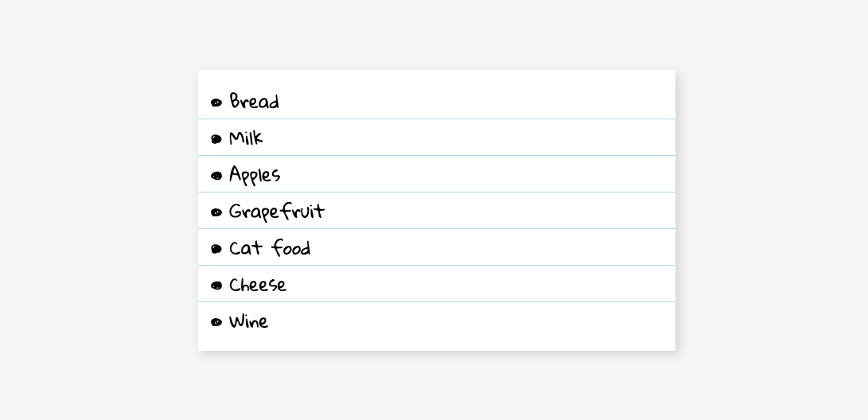Tap the bullet dot before Apples
Image resolution: width=868 pixels, height=420 pixels.
tap(216, 176)
